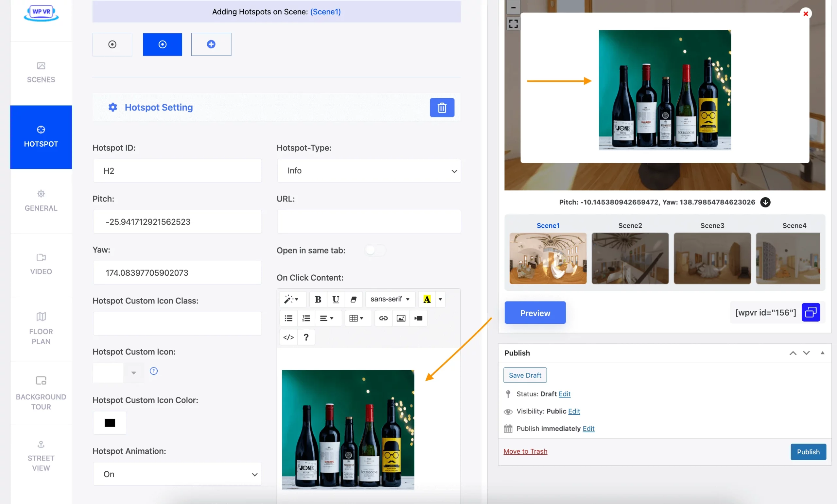Click the delete trash icon in Hotspot Setting

(x=442, y=107)
